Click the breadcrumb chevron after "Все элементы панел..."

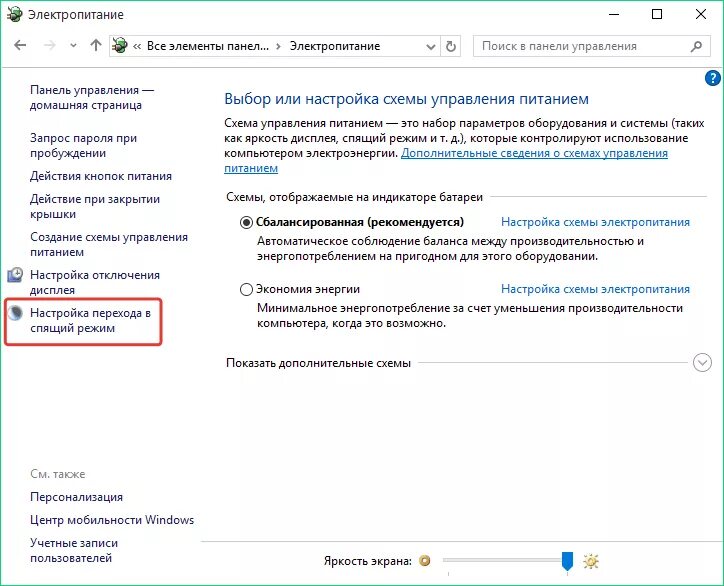tap(278, 46)
